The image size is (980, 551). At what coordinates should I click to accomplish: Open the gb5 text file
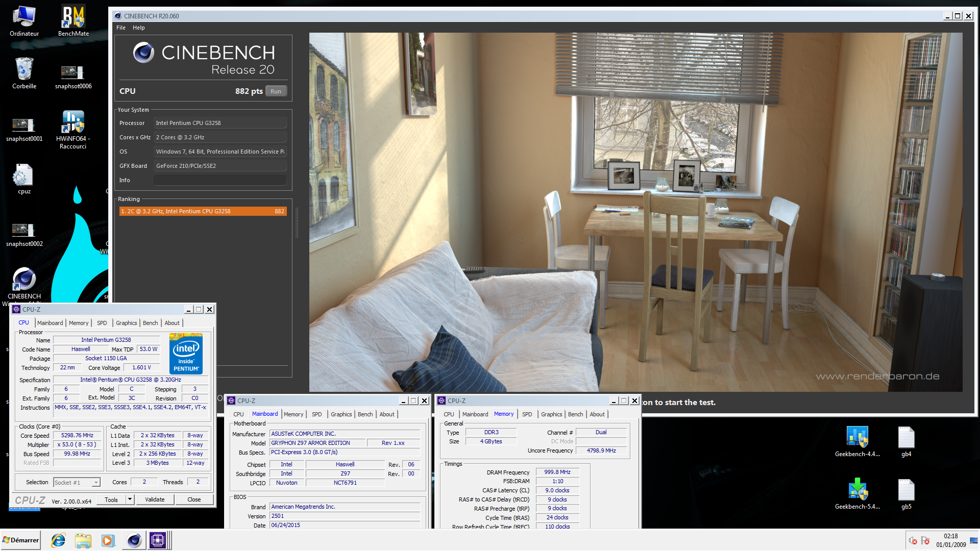coord(906,494)
